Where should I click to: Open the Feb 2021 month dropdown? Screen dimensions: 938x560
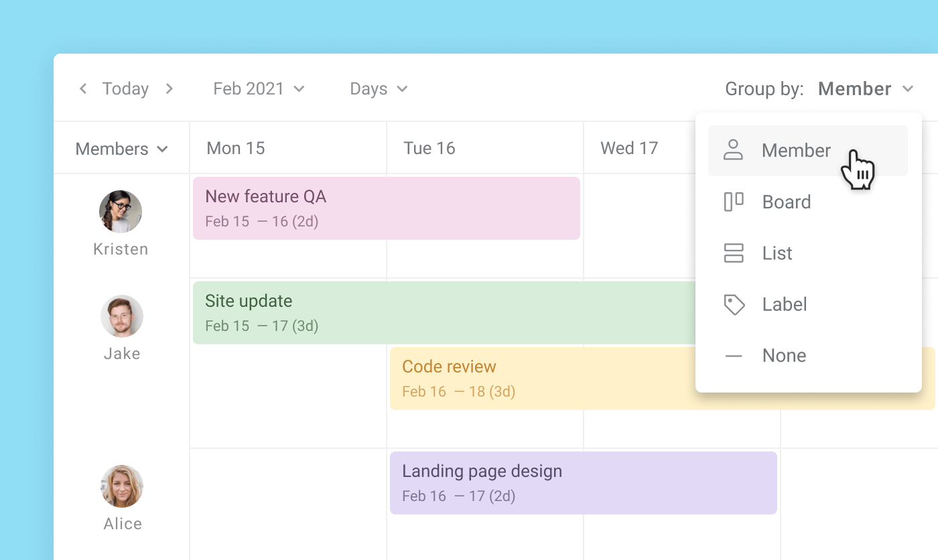(259, 88)
